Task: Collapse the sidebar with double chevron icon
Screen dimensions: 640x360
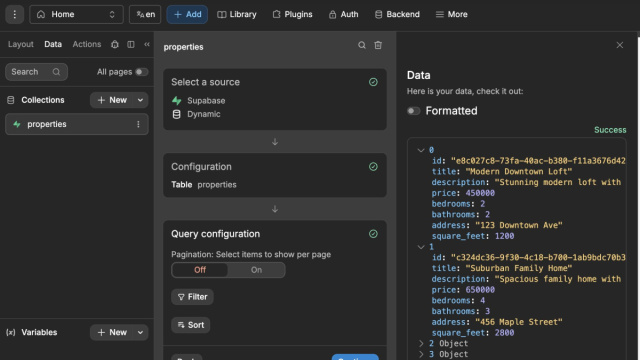Action: click(x=147, y=44)
